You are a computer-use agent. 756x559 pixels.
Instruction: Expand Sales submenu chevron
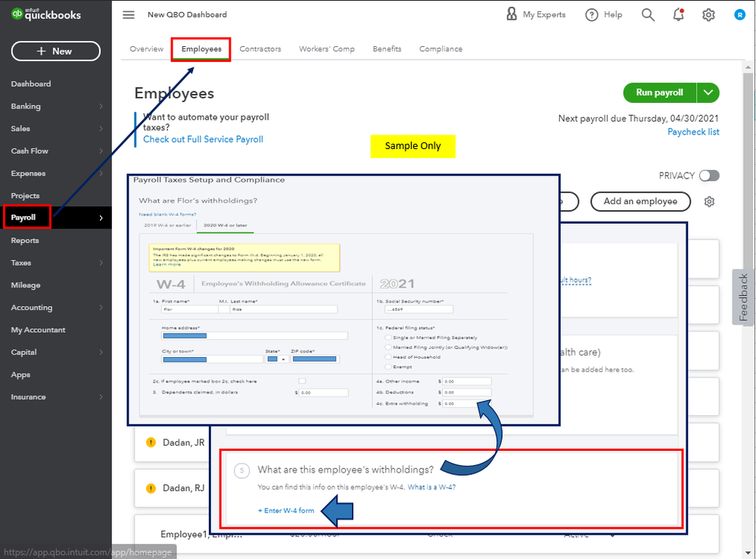pos(101,129)
